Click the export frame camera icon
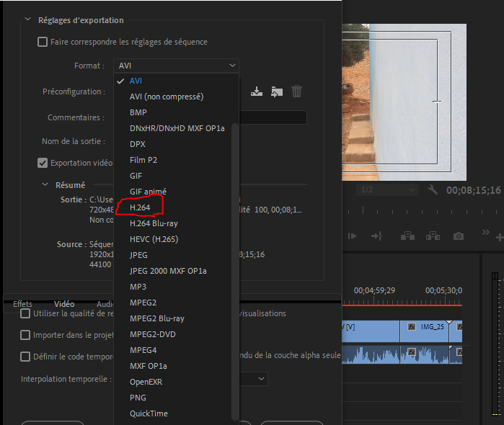Viewport: 504px width, 425px height. (459, 236)
